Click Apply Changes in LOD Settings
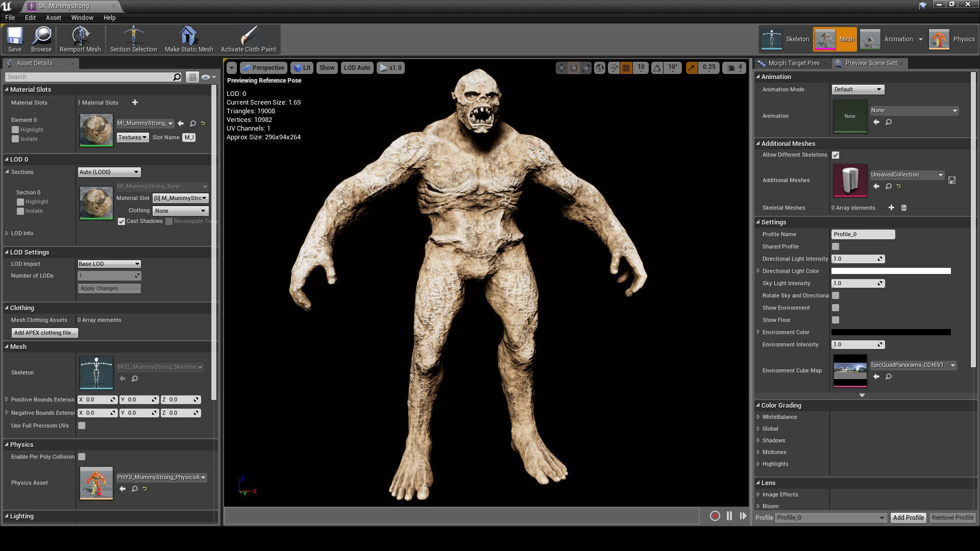The width and height of the screenshot is (980, 551). (x=109, y=288)
